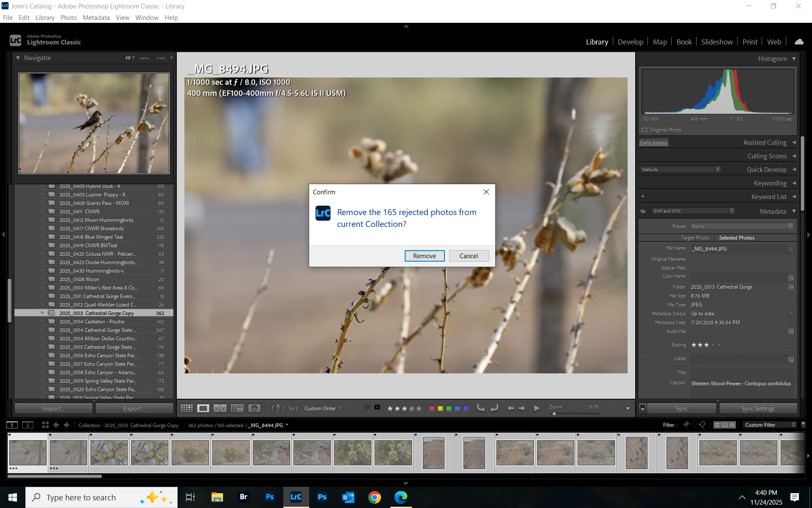
Task: Open the Slideshow module
Action: [x=717, y=42]
